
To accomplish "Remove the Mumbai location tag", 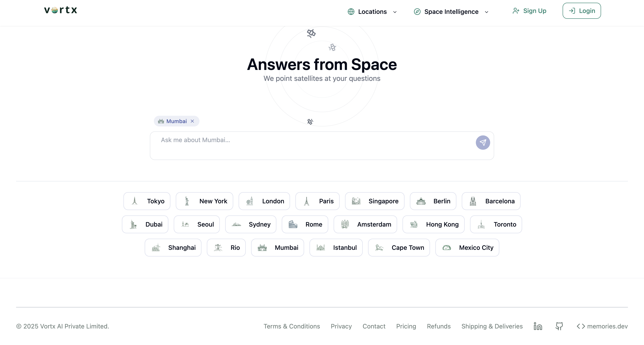I will coord(192,121).
